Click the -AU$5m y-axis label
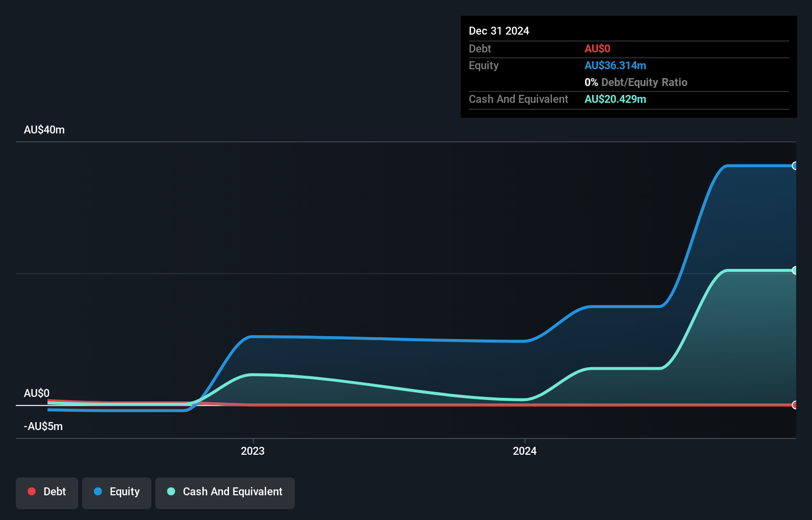The image size is (812, 520). coord(43,426)
